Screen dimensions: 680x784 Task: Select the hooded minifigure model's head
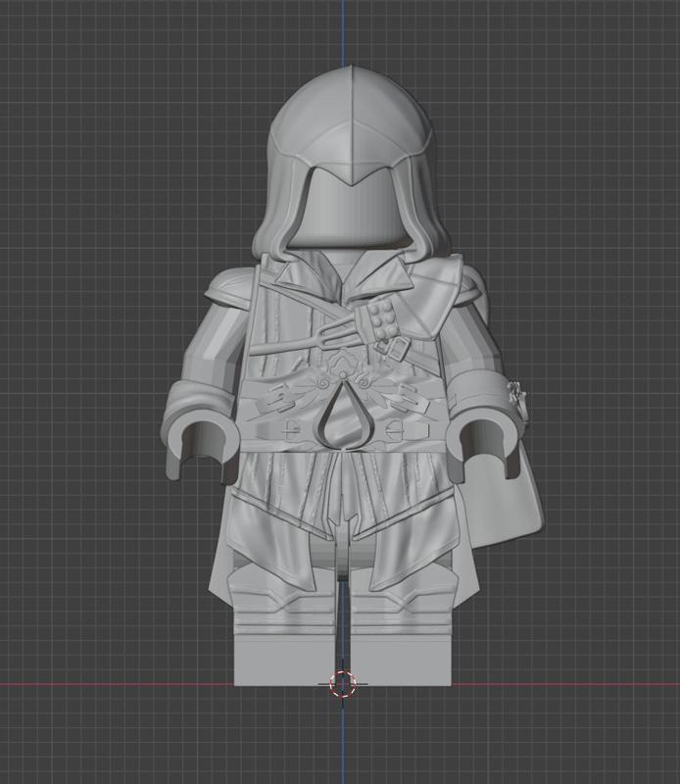tap(351, 162)
